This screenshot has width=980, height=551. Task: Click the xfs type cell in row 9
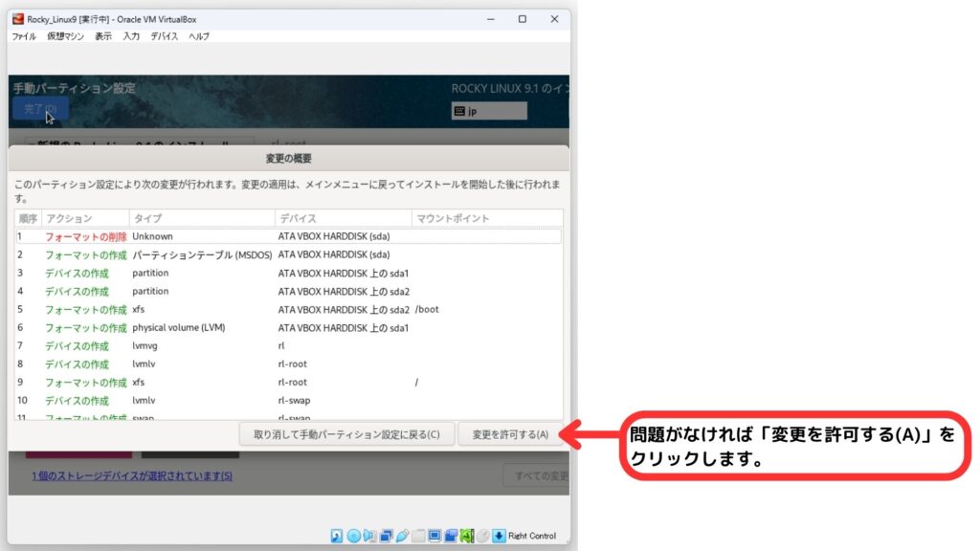click(138, 382)
